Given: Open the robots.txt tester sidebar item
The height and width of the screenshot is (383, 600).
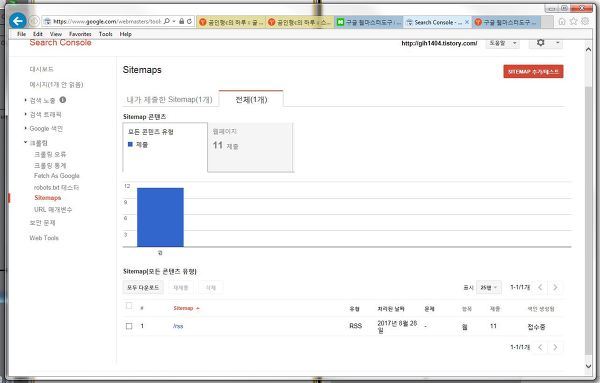Looking at the screenshot, I should tap(56, 187).
